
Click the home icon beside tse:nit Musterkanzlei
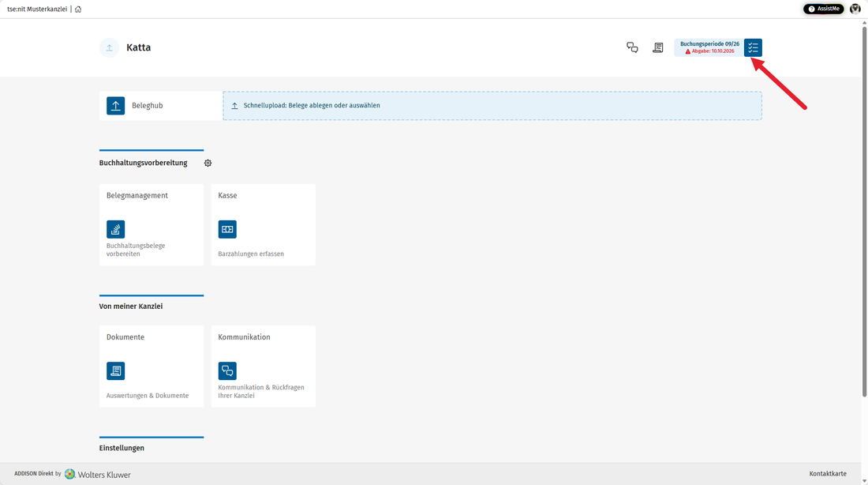click(x=78, y=9)
